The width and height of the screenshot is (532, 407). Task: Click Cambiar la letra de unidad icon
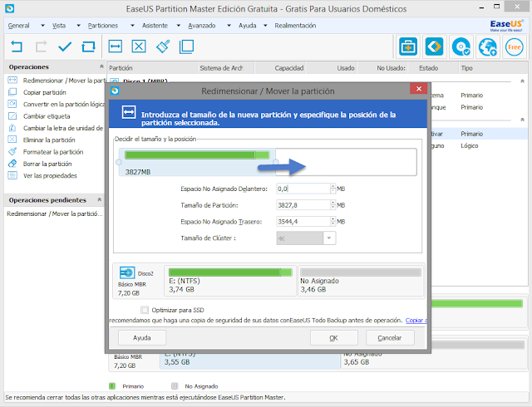click(12, 128)
